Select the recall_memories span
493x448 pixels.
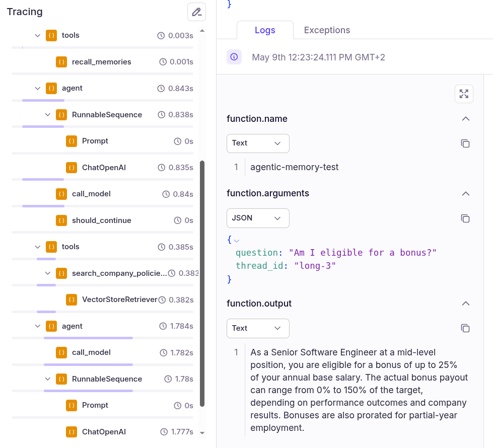coord(103,62)
